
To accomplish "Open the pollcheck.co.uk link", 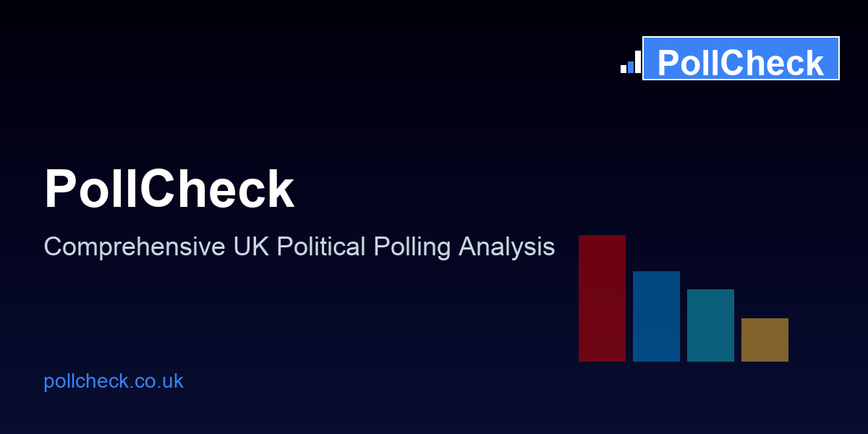I will coord(114,381).
